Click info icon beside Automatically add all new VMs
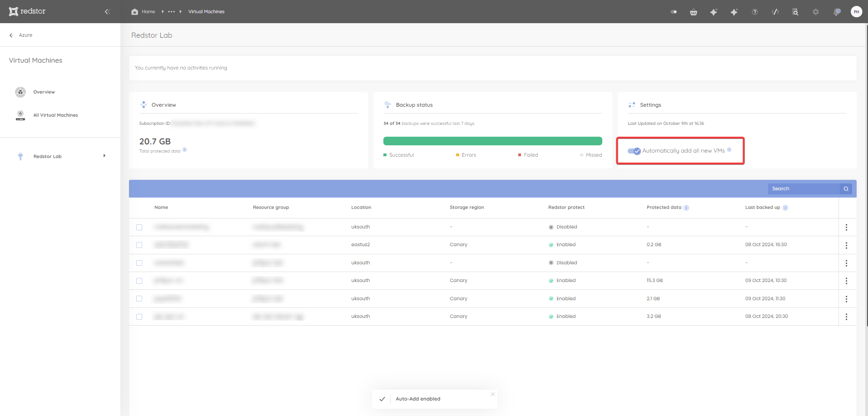 coord(729,150)
